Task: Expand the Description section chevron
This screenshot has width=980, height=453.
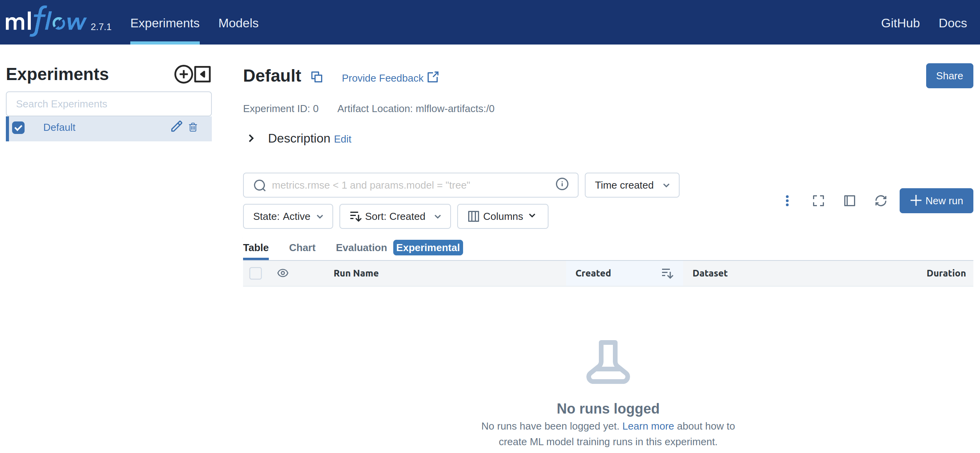Action: pos(251,138)
